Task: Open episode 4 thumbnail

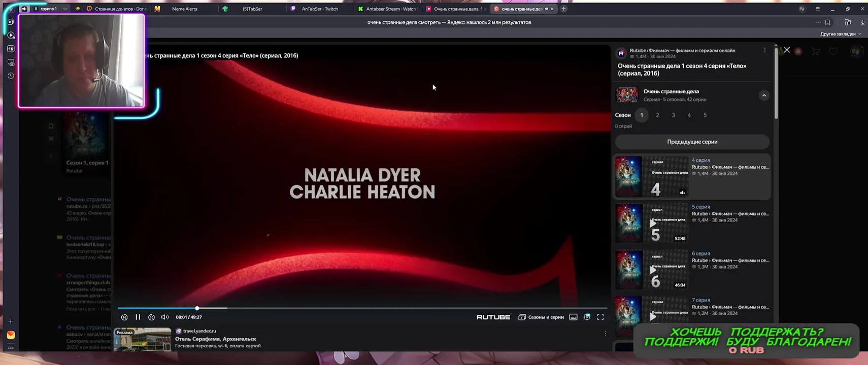Action: (652, 176)
